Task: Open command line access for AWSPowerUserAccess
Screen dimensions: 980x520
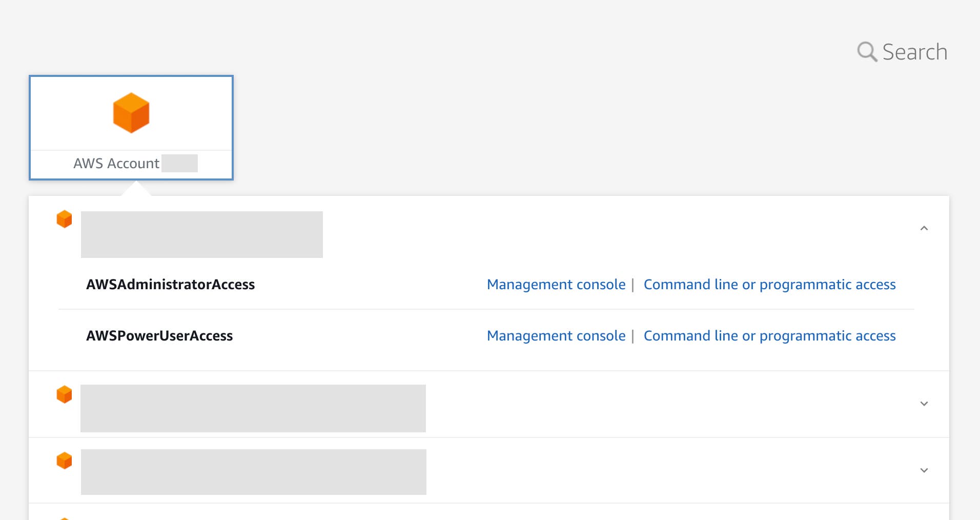Action: (770, 336)
